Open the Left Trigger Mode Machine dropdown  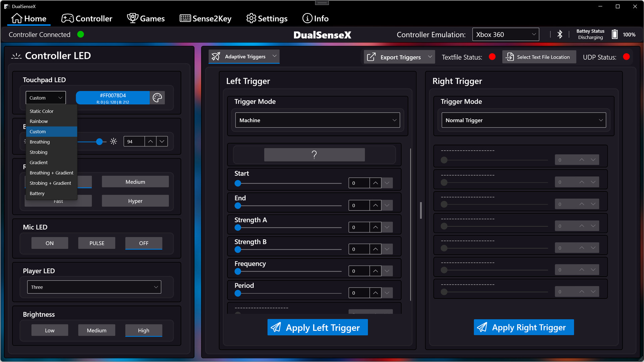tap(317, 120)
